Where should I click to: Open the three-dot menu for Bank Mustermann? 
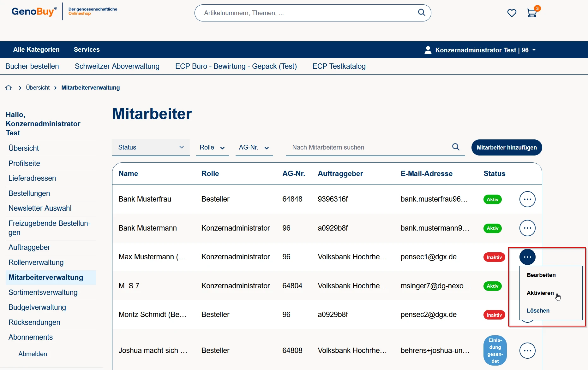click(x=527, y=228)
